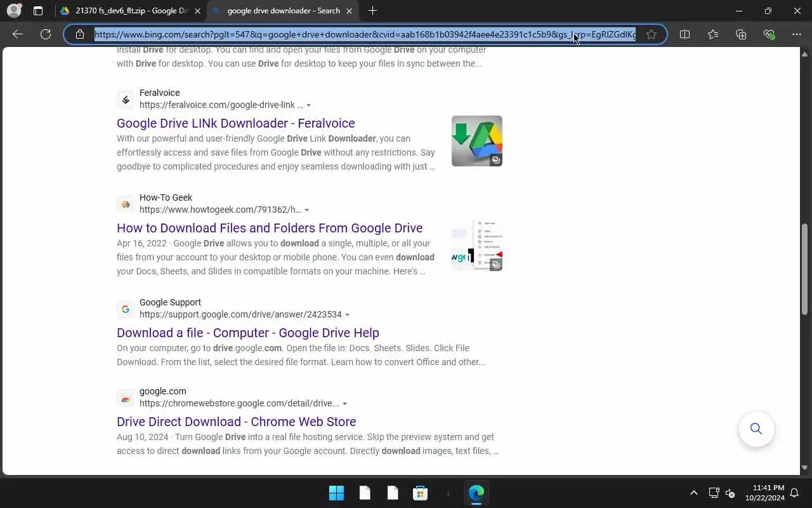Click the address bar URL field
812x508 pixels.
(365, 34)
